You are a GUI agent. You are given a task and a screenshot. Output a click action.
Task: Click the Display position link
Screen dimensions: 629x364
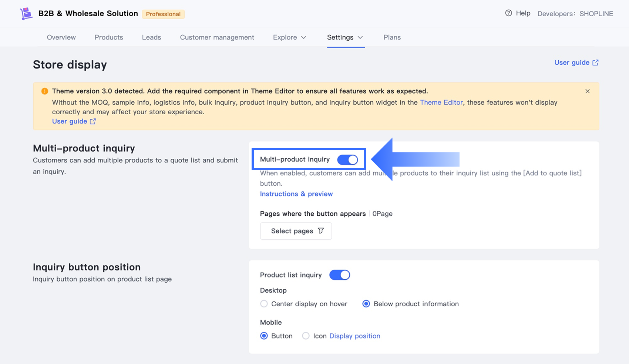coord(355,336)
